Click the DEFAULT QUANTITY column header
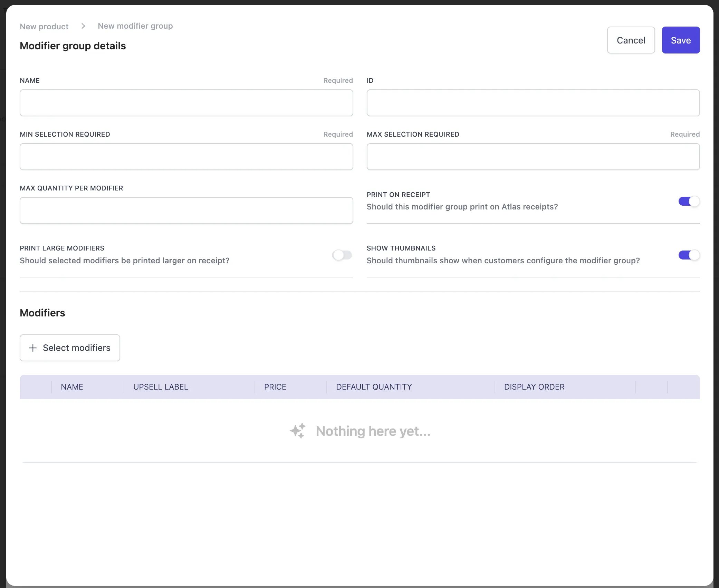This screenshot has width=719, height=588. [x=374, y=387]
